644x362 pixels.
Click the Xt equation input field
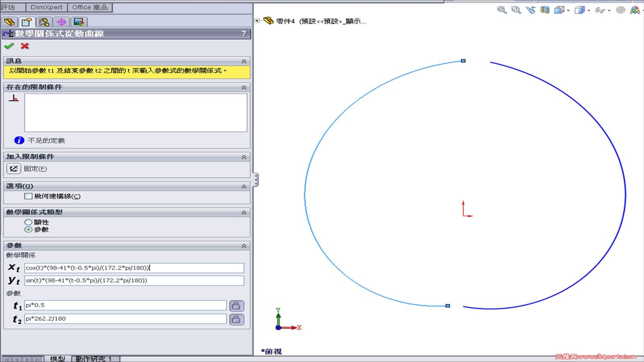[134, 268]
